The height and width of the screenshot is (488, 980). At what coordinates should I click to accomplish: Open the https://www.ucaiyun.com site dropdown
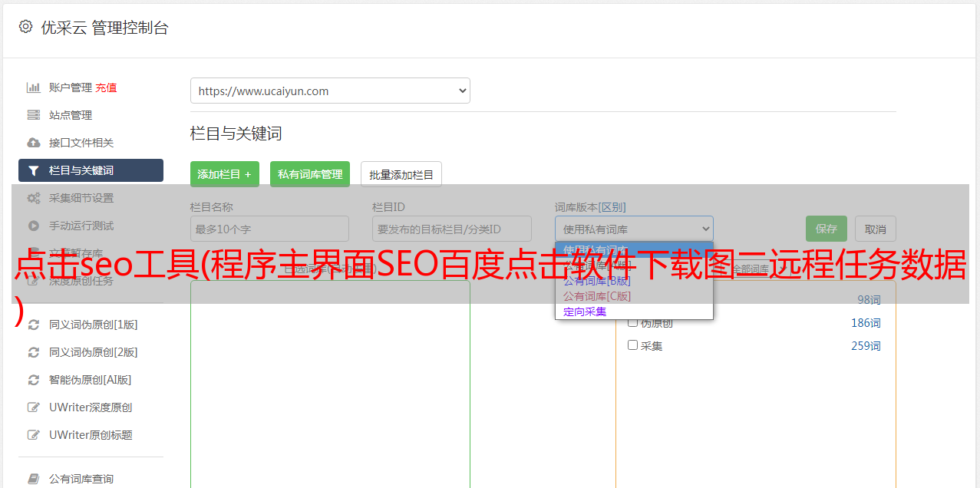tap(330, 91)
